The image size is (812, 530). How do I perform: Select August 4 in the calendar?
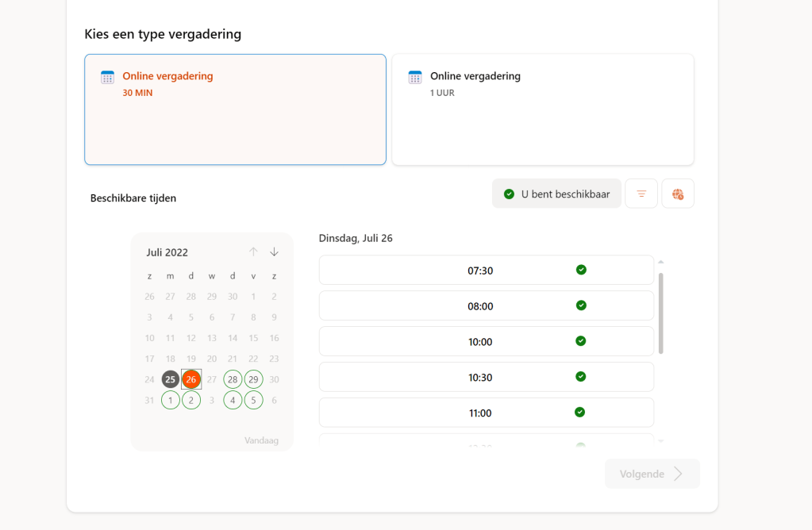[x=233, y=401]
